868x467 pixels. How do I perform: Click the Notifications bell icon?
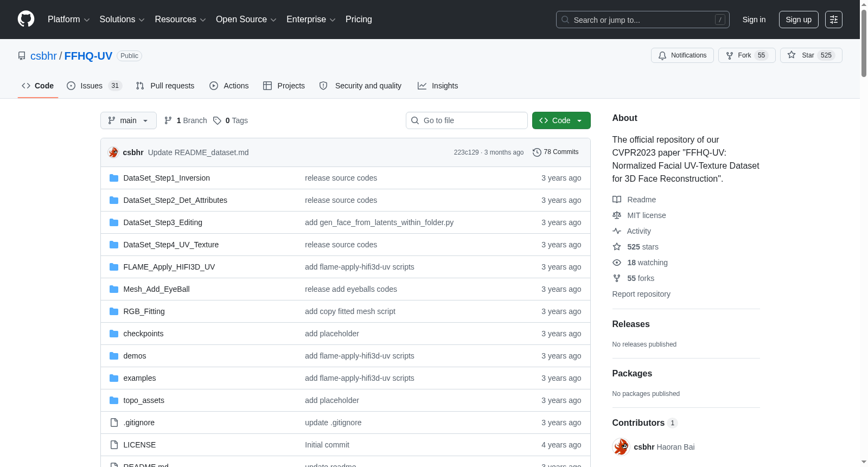[662, 55]
